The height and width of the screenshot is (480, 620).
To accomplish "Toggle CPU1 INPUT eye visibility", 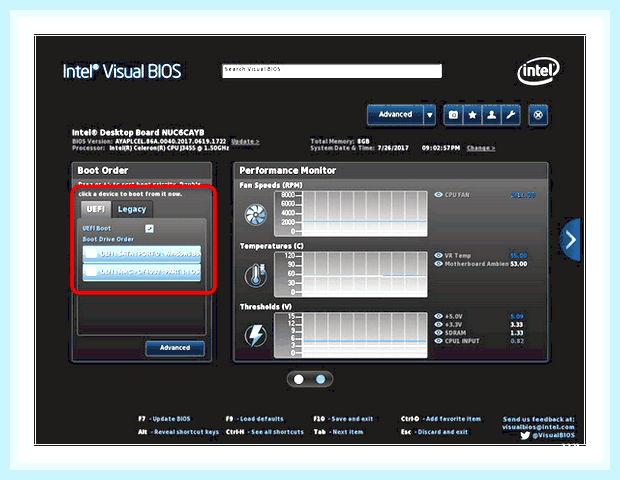I will 438,341.
